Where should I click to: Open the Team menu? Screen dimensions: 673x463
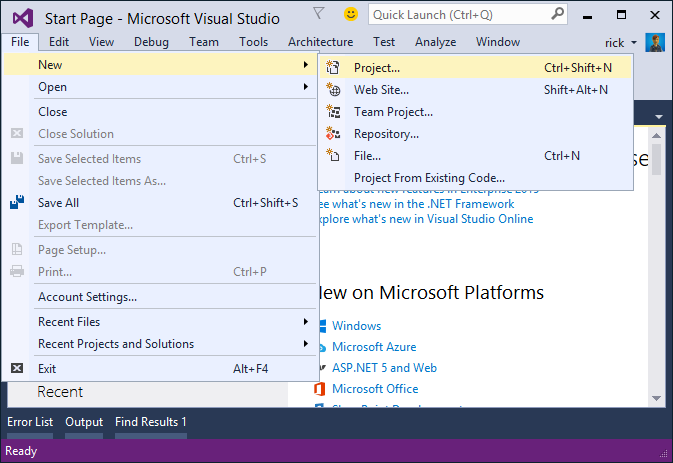click(x=204, y=42)
